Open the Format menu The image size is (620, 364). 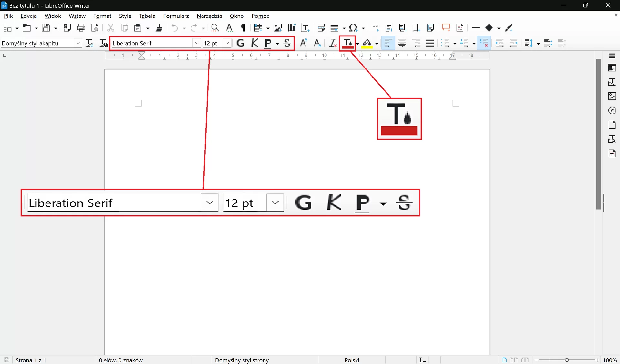point(102,16)
